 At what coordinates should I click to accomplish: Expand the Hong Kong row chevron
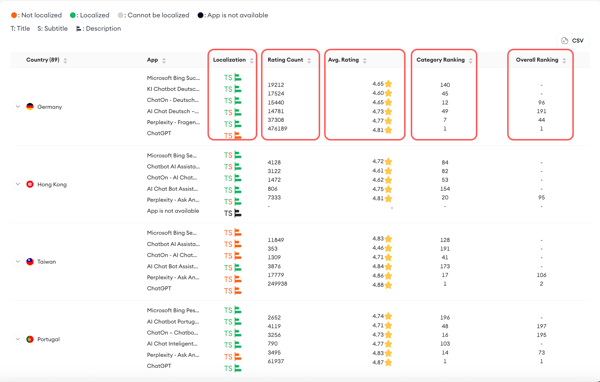click(x=18, y=184)
